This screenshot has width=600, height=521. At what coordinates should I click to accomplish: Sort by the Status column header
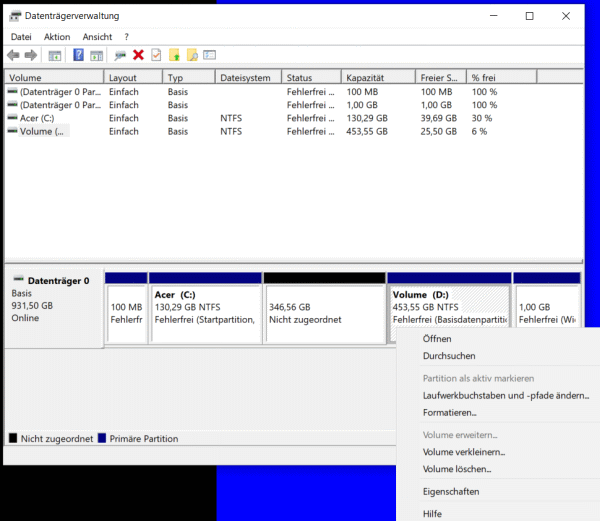tap(311, 77)
